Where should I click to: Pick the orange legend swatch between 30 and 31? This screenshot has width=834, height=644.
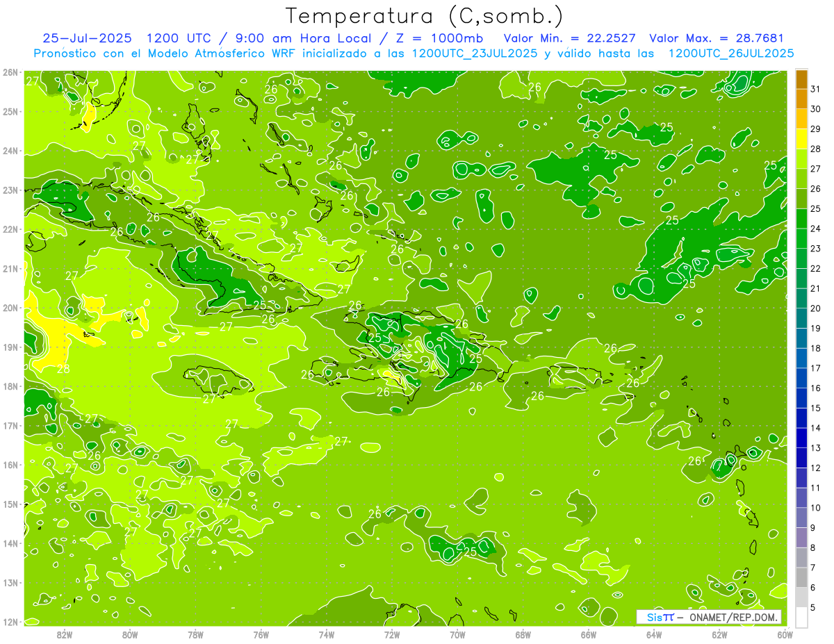tap(802, 99)
